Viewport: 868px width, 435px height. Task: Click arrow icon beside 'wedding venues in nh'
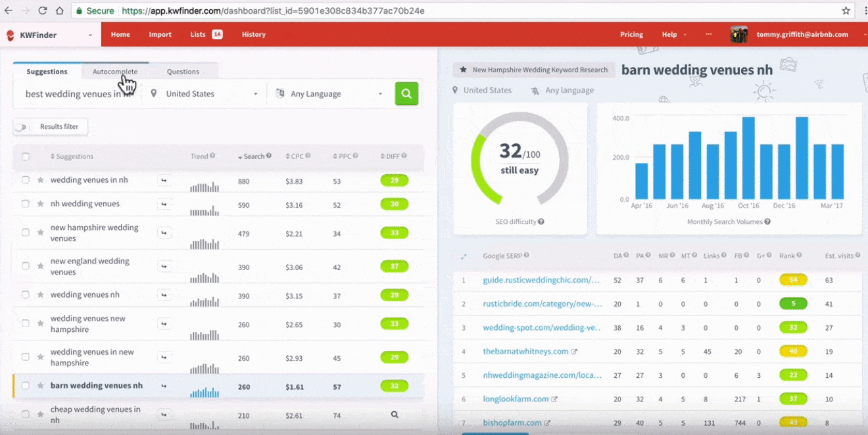(164, 180)
